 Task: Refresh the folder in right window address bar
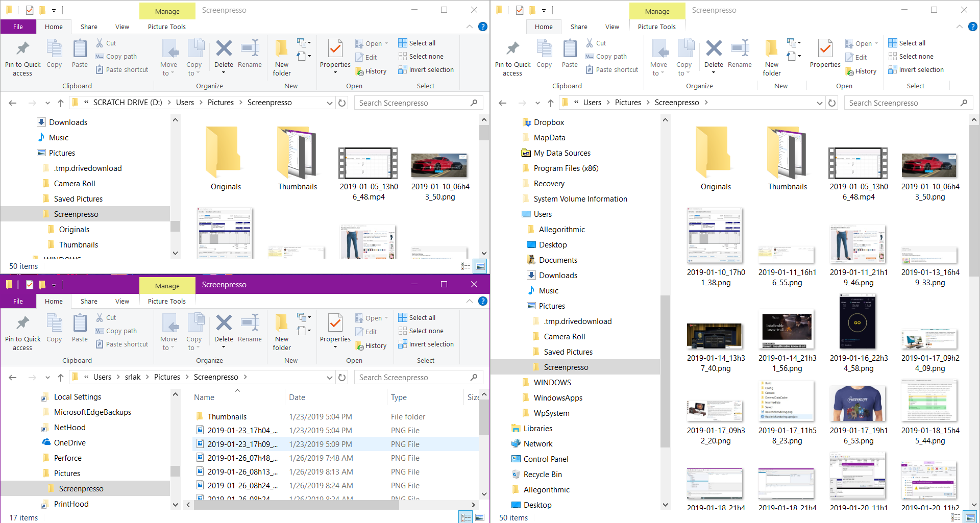coord(832,103)
